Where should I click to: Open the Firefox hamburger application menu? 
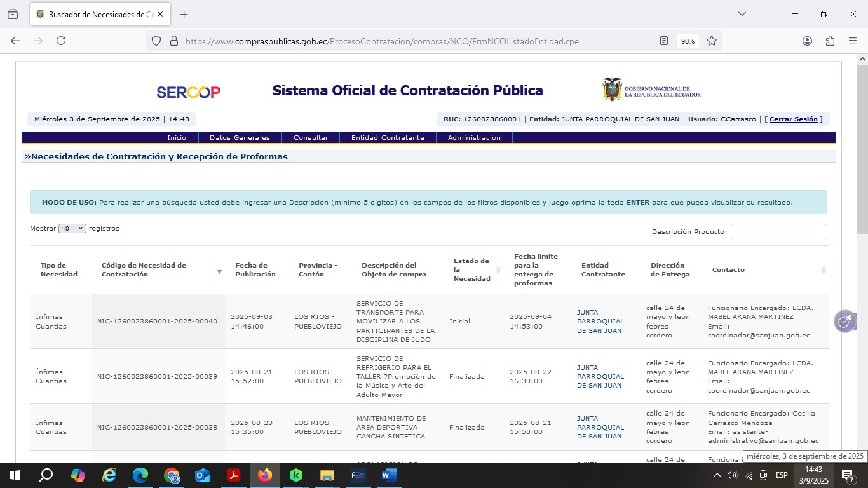853,41
